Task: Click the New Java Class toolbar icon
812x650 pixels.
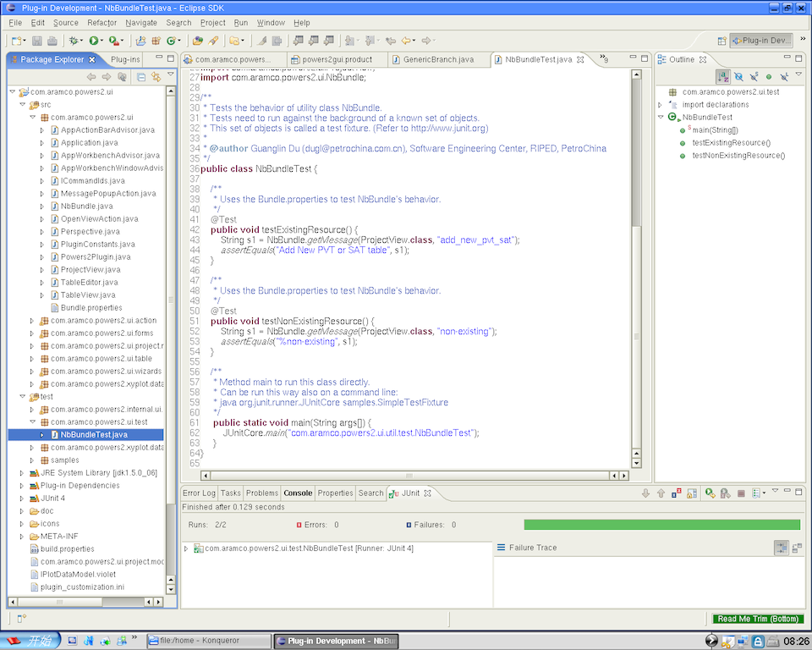Action: (172, 40)
